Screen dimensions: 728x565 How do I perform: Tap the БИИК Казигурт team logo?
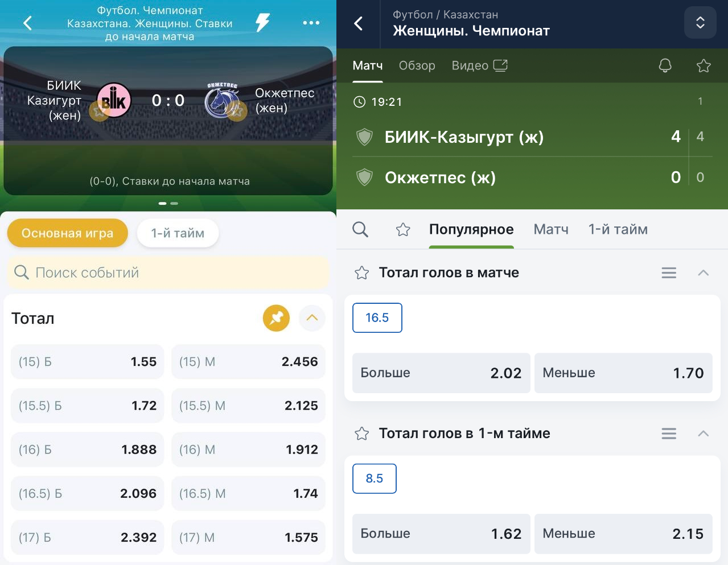[x=114, y=100]
